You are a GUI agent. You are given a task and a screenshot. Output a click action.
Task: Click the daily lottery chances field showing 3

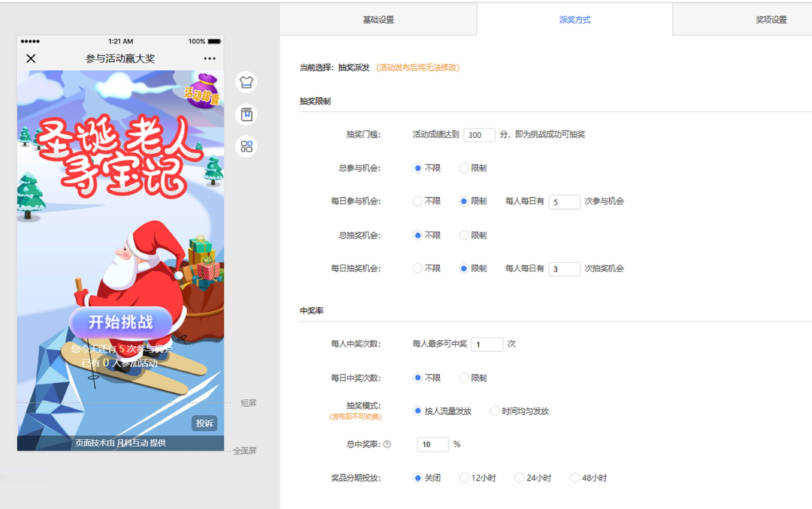point(564,269)
